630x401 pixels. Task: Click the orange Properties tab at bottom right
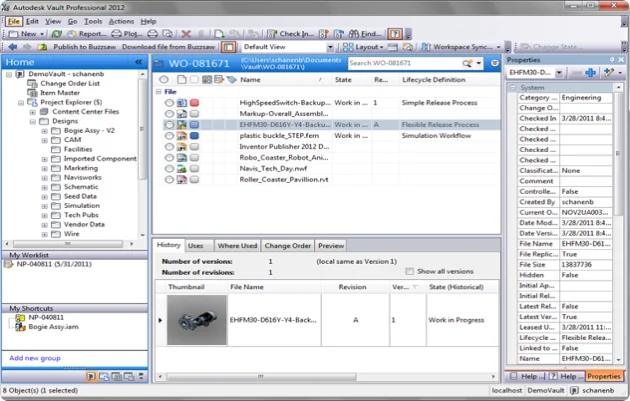coord(603,376)
